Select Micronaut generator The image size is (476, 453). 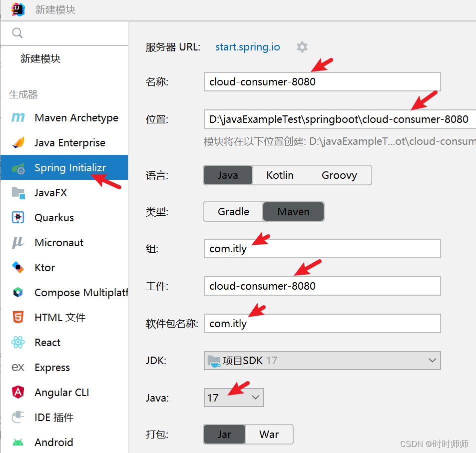[x=64, y=243]
